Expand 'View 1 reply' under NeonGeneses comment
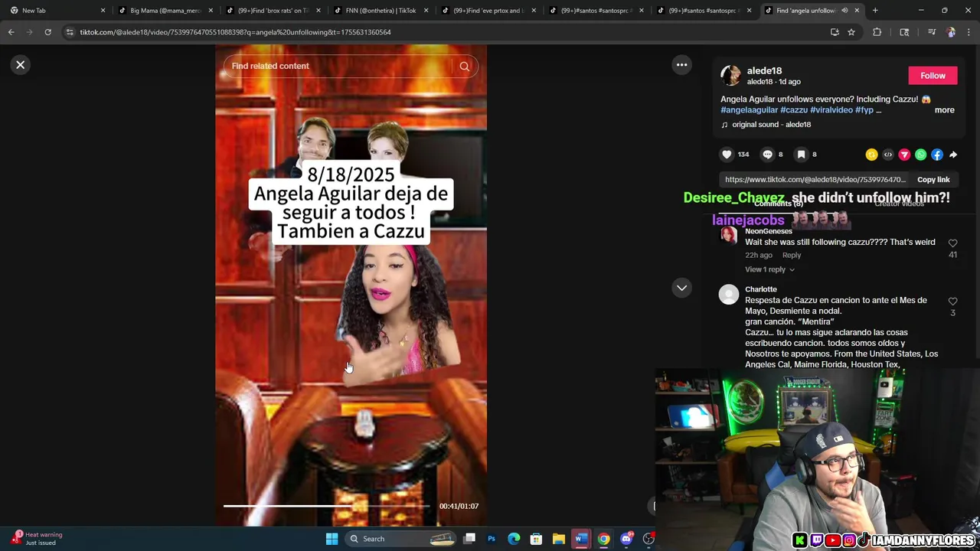This screenshot has width=980, height=551. pos(769,269)
